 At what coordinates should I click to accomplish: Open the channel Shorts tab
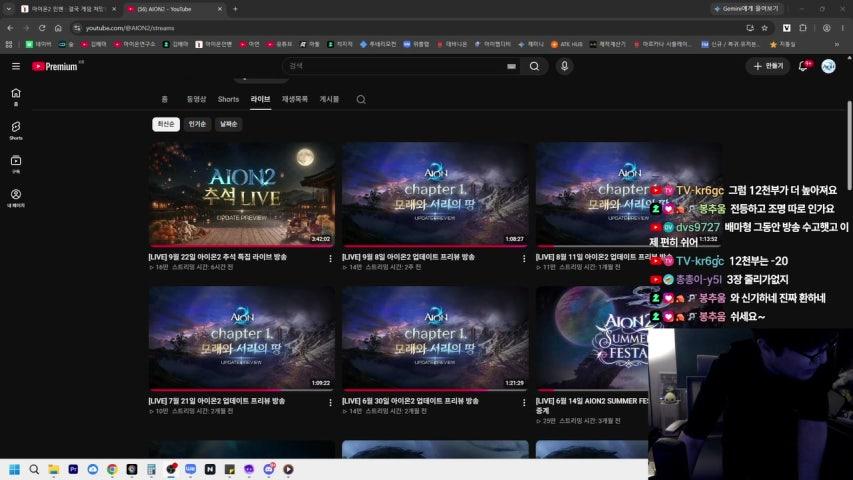click(x=228, y=99)
